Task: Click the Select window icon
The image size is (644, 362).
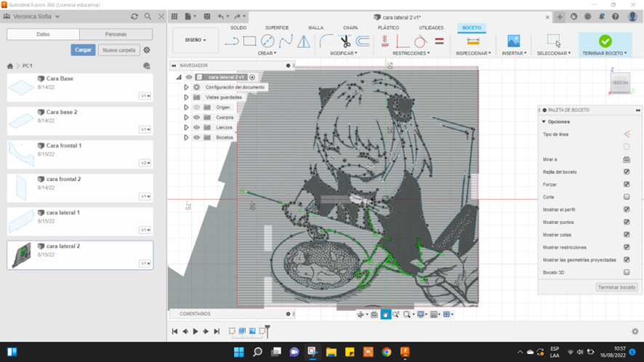Action: pos(554,41)
